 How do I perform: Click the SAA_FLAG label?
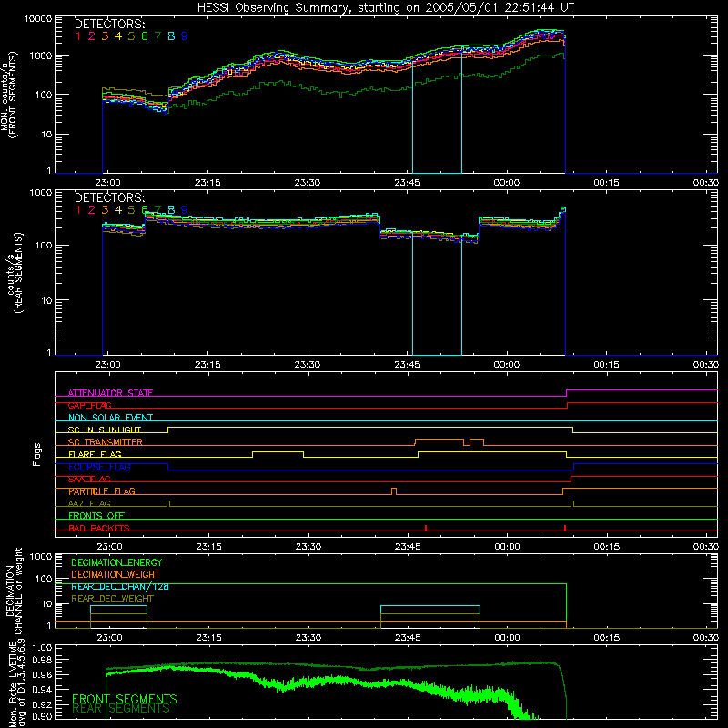(x=89, y=480)
